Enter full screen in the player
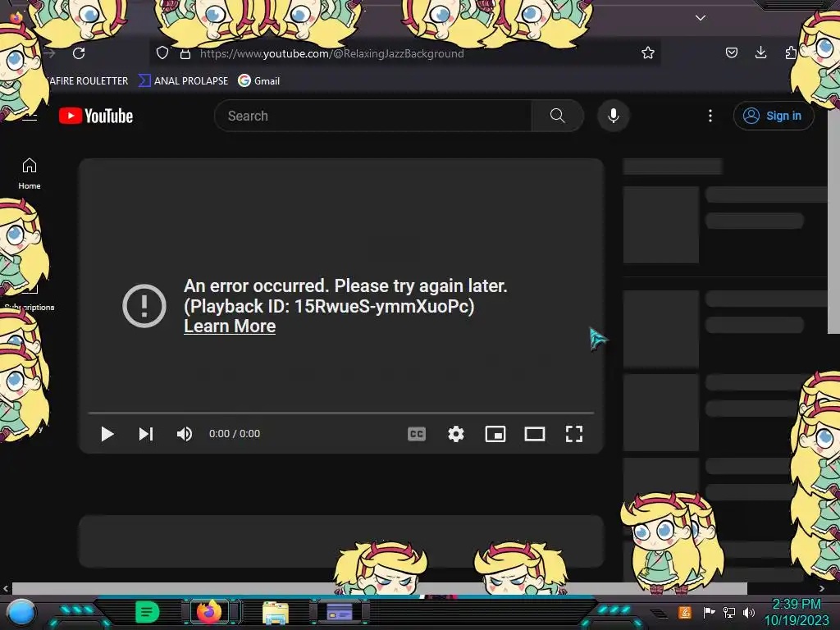 (574, 434)
